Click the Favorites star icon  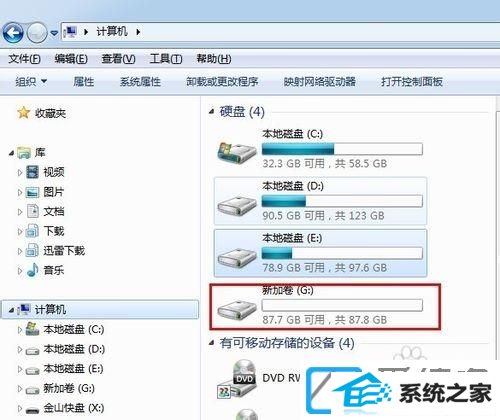(x=24, y=113)
